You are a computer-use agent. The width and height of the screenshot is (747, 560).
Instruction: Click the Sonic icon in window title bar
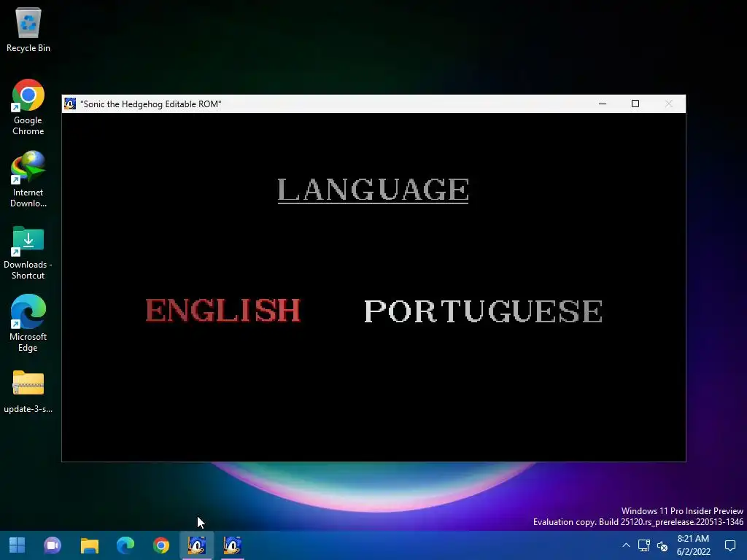coord(70,104)
